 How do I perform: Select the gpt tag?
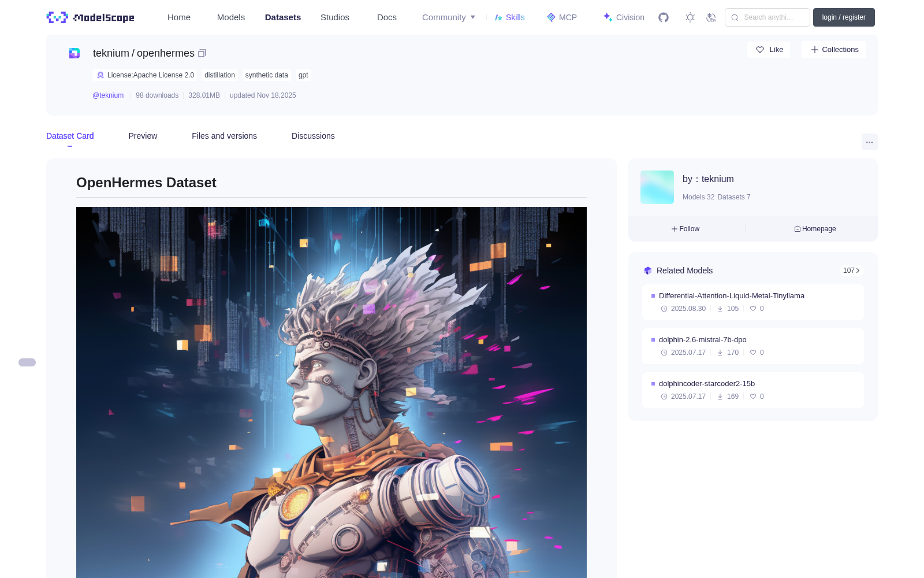point(303,75)
